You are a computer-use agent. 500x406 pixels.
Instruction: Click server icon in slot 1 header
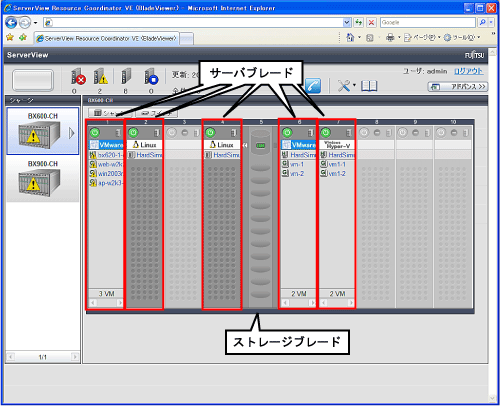[x=118, y=133]
